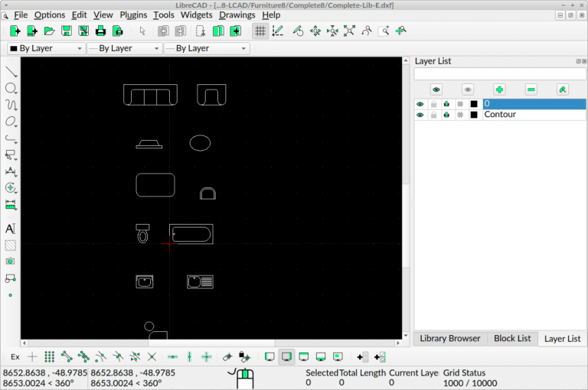Screen dimensions: 588x390
Task: Save the drawing with the Save icon
Action: (x=67, y=31)
